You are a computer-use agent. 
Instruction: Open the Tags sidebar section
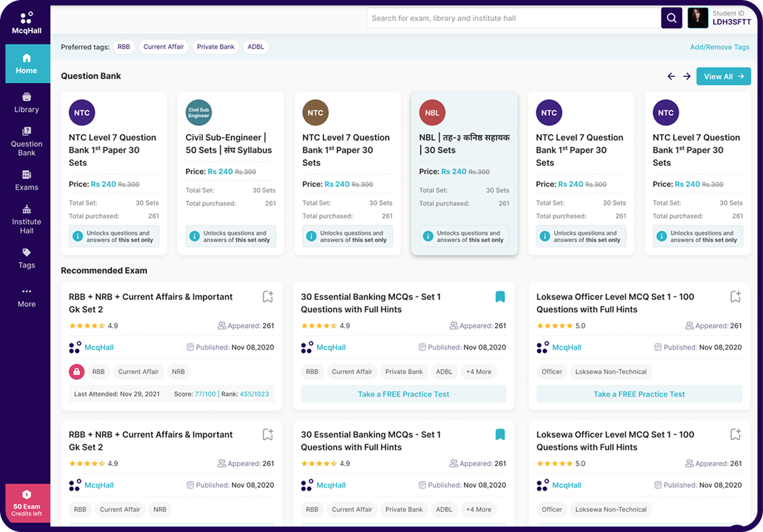point(27,259)
